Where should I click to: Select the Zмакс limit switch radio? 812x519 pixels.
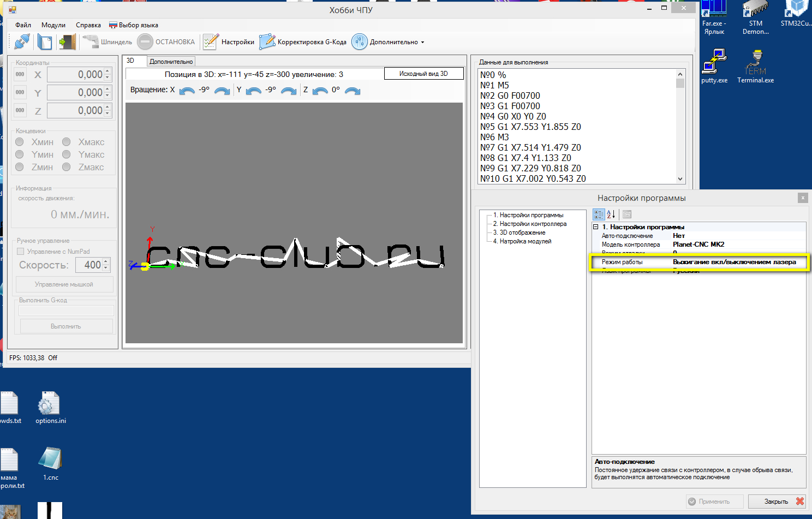pyautogui.click(x=67, y=167)
